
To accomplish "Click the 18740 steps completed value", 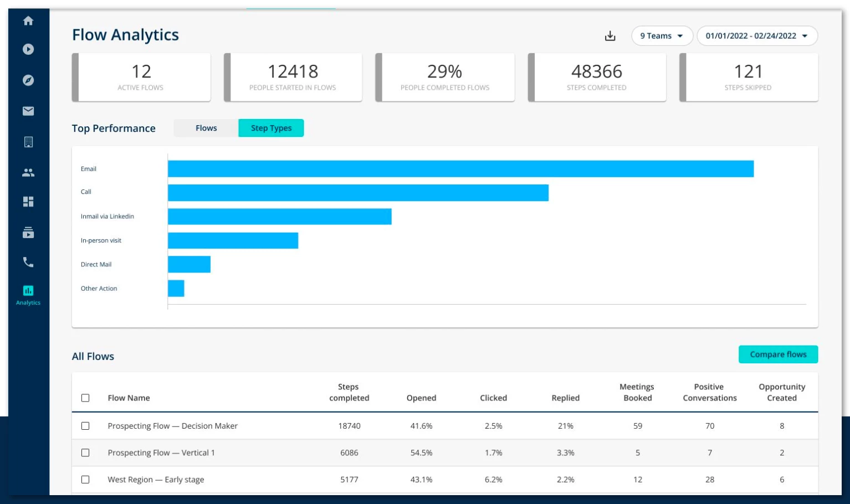I will (x=349, y=426).
